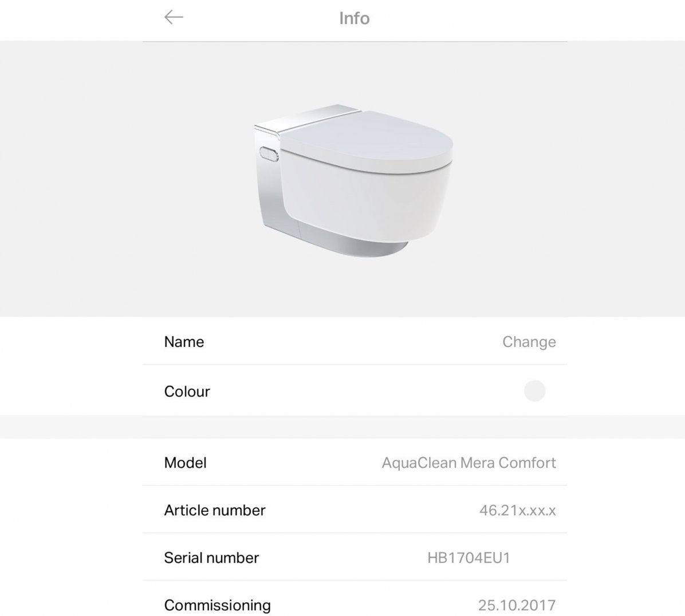Click the 25.10.2017 commissioning date
Image resolution: width=685 pixels, height=616 pixels.
click(517, 606)
